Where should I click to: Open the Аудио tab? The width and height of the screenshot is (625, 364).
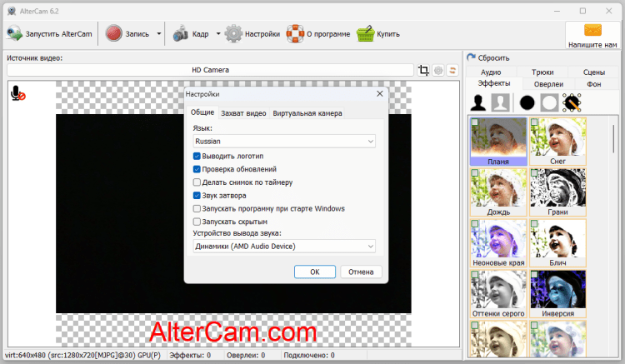(491, 72)
